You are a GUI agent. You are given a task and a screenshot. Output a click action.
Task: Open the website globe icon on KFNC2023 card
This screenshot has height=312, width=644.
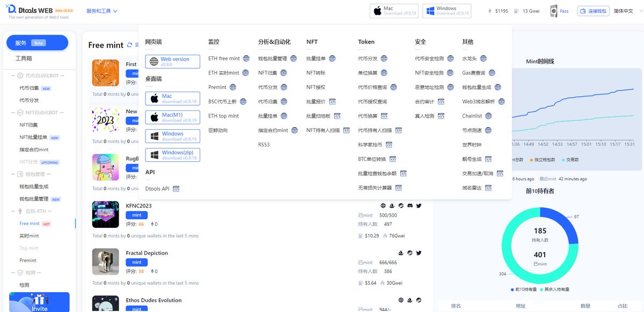[x=383, y=205]
